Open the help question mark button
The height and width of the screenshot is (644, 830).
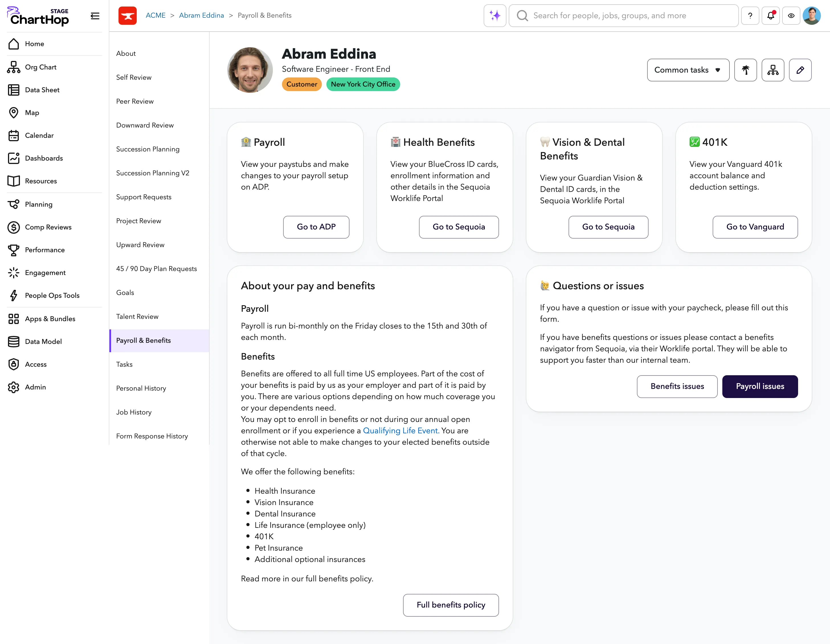coord(750,16)
